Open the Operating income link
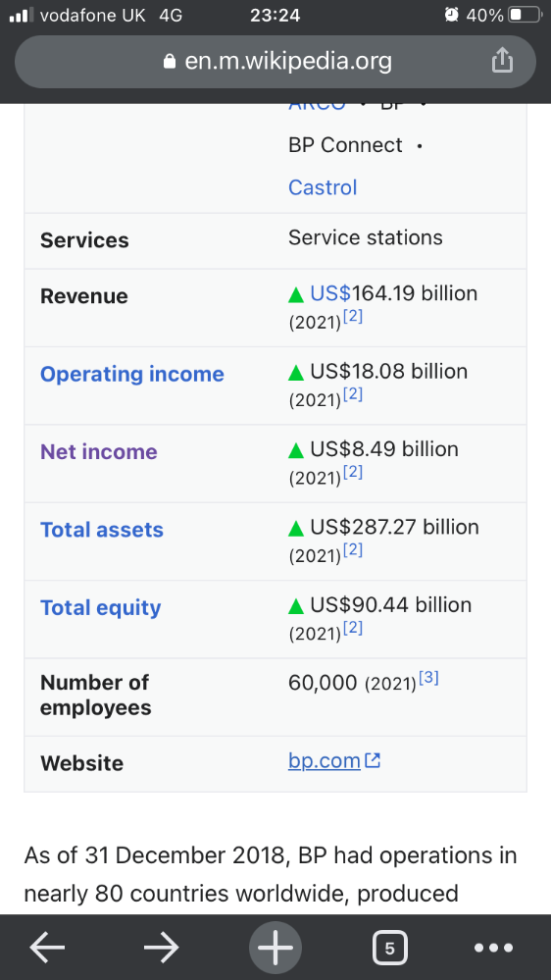Image resolution: width=551 pixels, height=980 pixels. coord(131,374)
